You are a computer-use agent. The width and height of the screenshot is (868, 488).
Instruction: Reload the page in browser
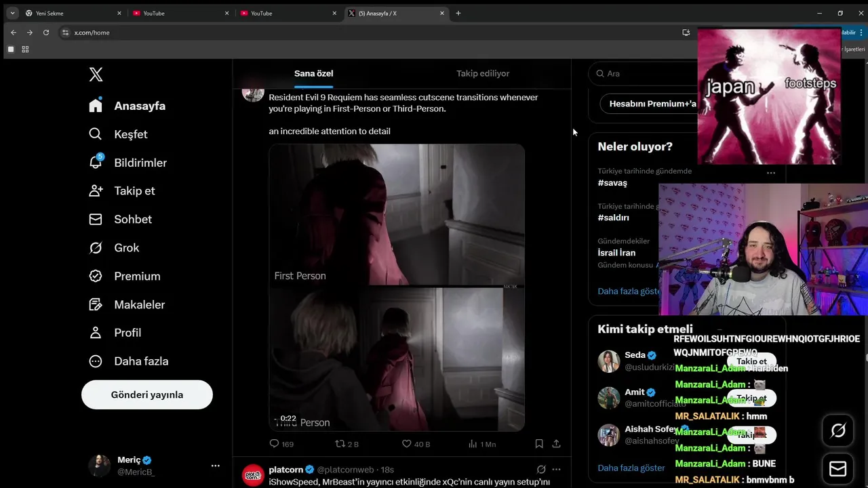(46, 33)
